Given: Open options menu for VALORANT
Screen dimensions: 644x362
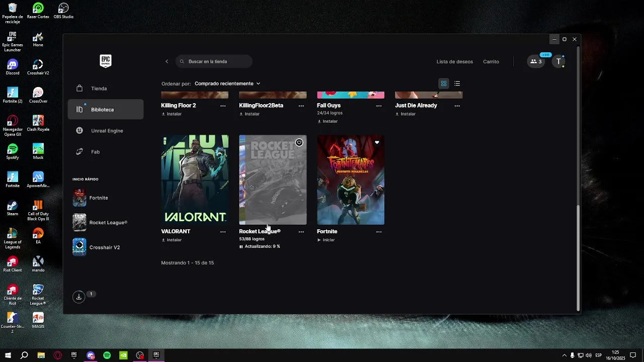Looking at the screenshot, I should [223, 232].
